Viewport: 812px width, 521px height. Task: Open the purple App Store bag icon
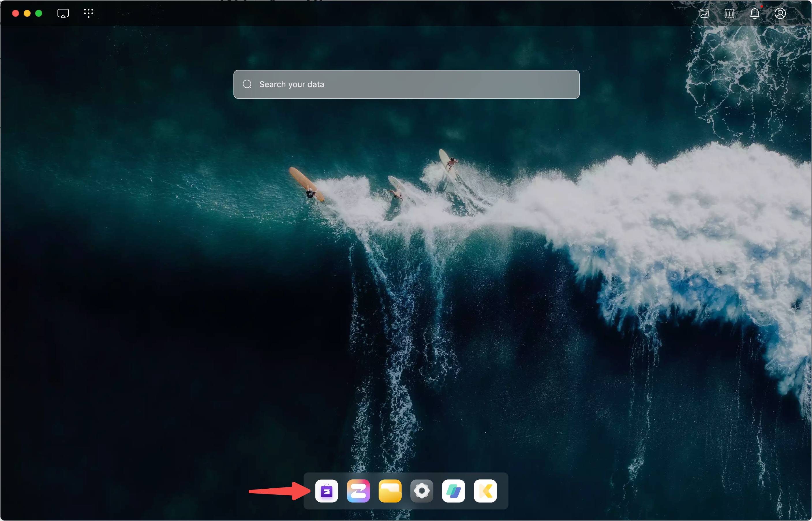click(x=327, y=491)
